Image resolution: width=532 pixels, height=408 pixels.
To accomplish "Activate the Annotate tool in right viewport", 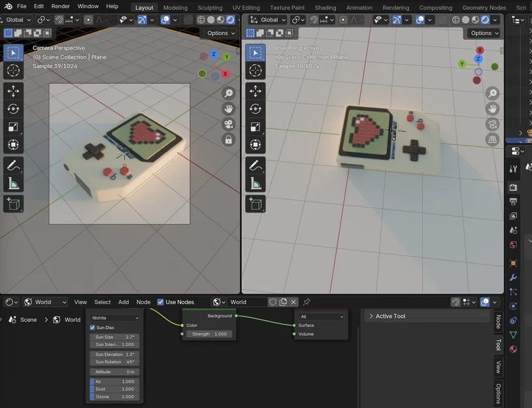I will click(255, 166).
